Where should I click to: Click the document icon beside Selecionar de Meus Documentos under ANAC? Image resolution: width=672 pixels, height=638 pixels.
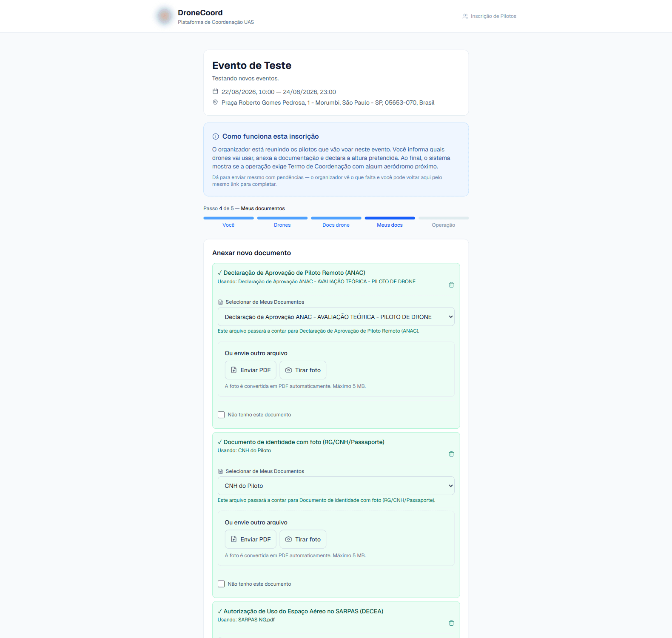220,302
